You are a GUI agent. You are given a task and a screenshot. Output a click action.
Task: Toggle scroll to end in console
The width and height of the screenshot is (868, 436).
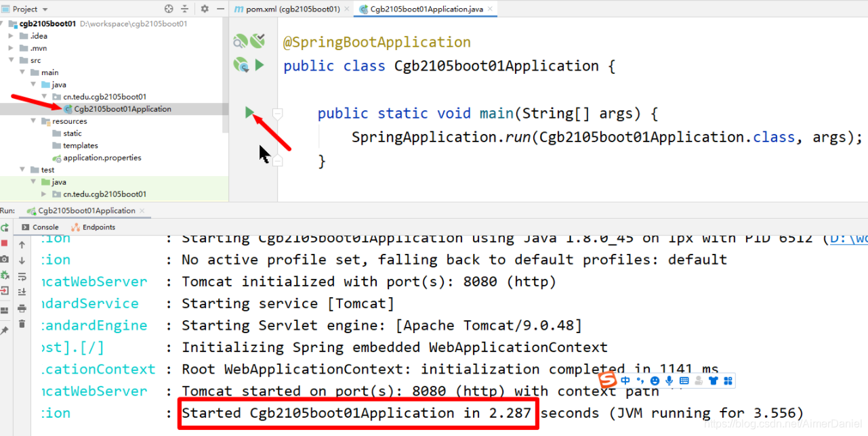pyautogui.click(x=22, y=292)
